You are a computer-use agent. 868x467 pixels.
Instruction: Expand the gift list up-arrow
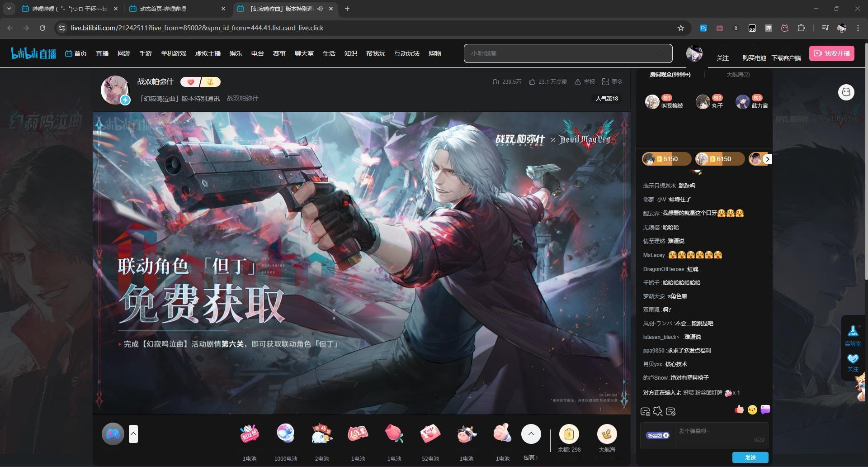click(x=531, y=434)
